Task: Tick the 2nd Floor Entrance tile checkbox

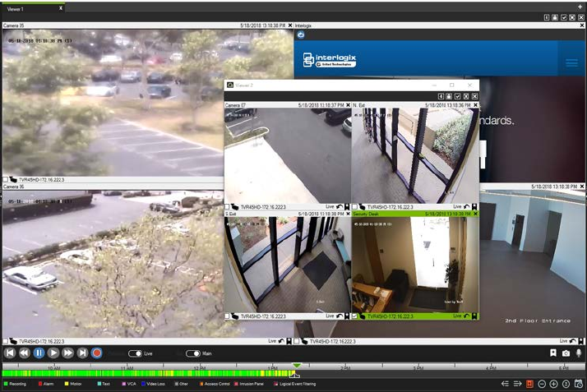Action: point(297,341)
